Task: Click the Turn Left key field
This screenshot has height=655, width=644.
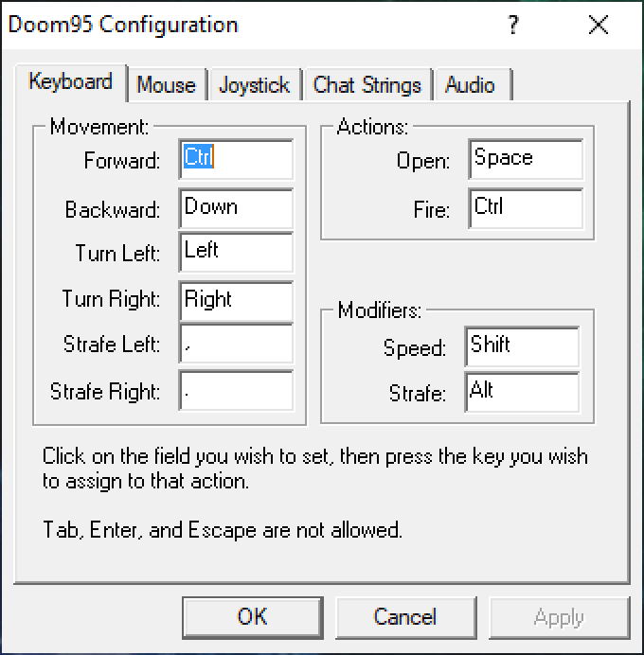Action: coord(236,253)
